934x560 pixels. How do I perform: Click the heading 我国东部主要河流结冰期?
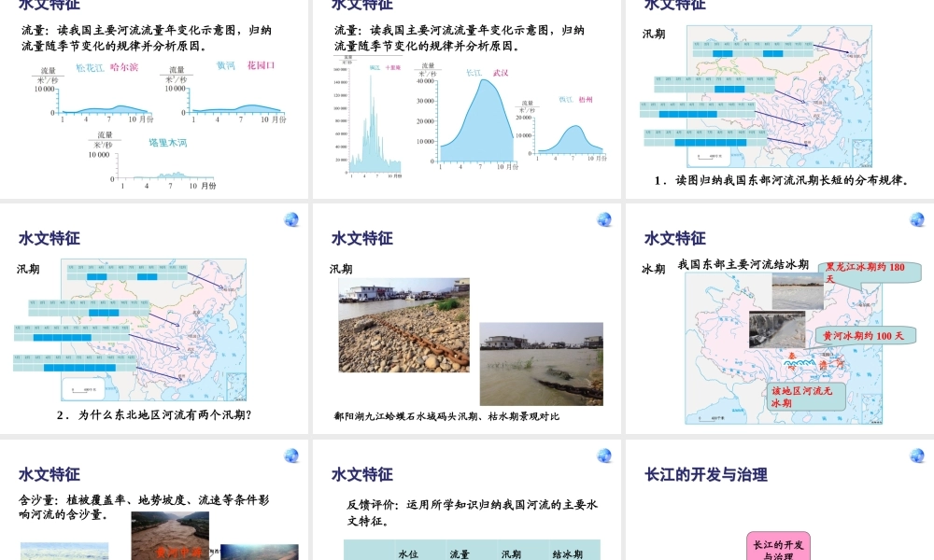pos(743,264)
